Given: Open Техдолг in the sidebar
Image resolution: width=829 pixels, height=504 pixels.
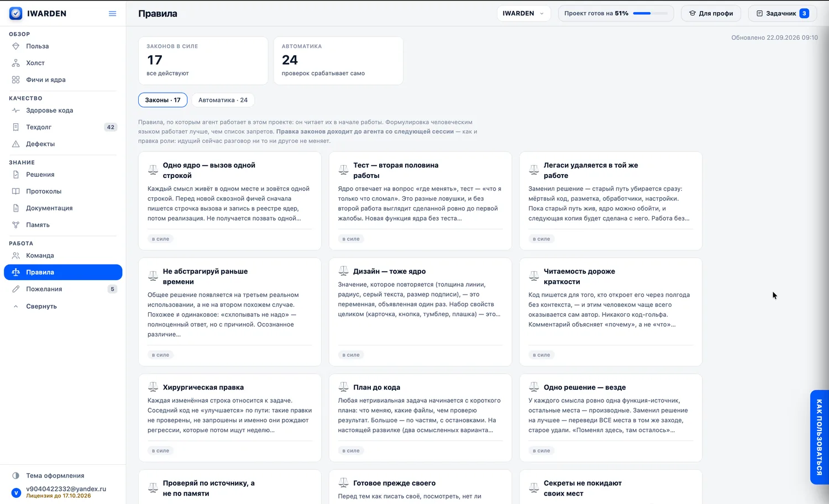Looking at the screenshot, I should click(x=63, y=127).
